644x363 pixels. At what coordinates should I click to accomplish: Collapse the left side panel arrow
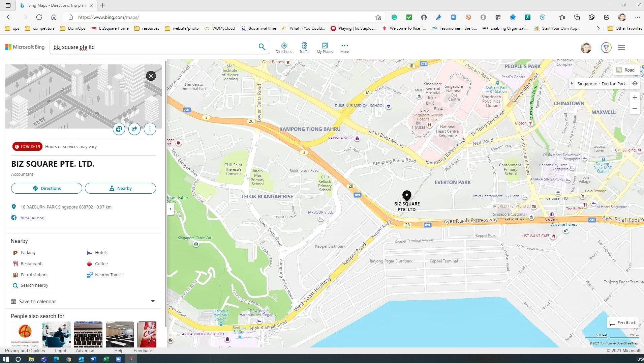(x=170, y=209)
